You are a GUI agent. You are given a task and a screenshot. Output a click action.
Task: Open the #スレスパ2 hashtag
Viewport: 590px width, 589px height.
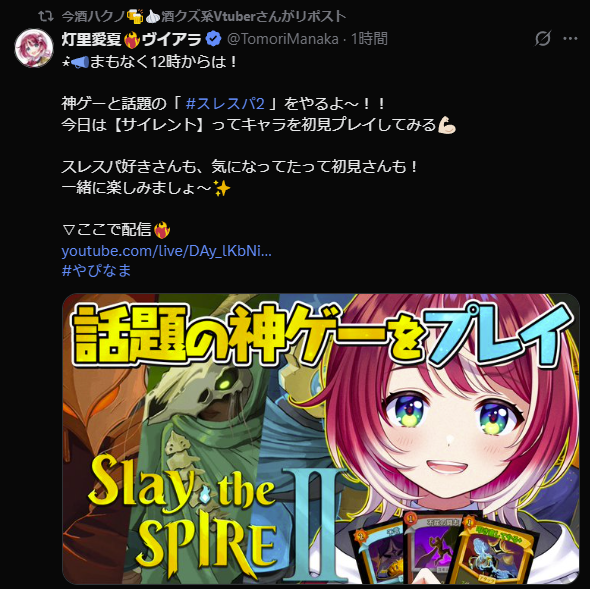(x=225, y=103)
